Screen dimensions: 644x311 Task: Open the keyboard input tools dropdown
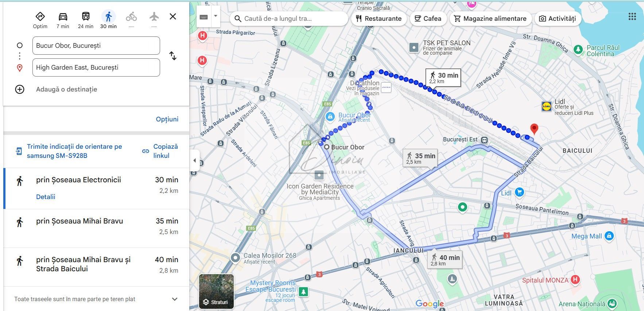click(216, 16)
